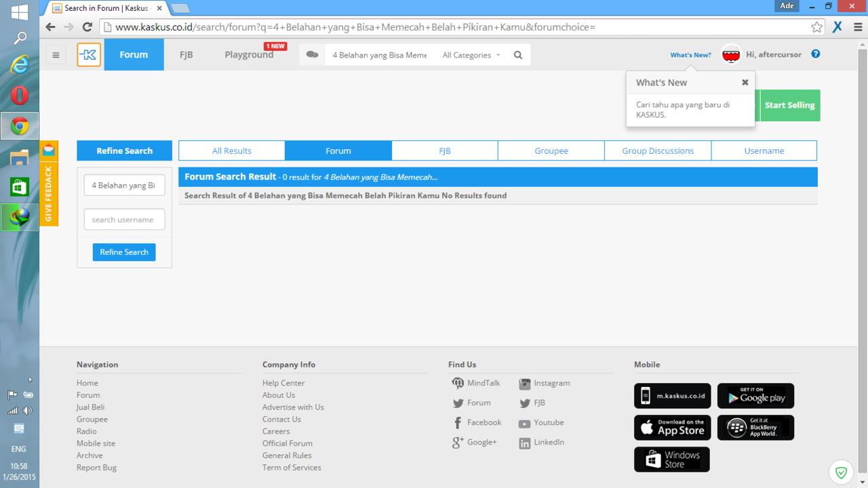Click the What's New? link

pyautogui.click(x=690, y=55)
